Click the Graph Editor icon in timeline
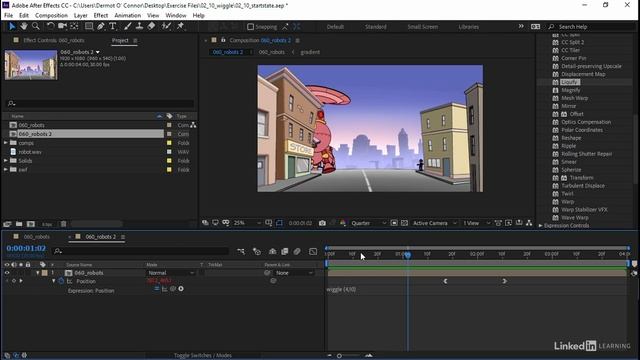Viewport: 640px width, 360px height. (x=313, y=251)
